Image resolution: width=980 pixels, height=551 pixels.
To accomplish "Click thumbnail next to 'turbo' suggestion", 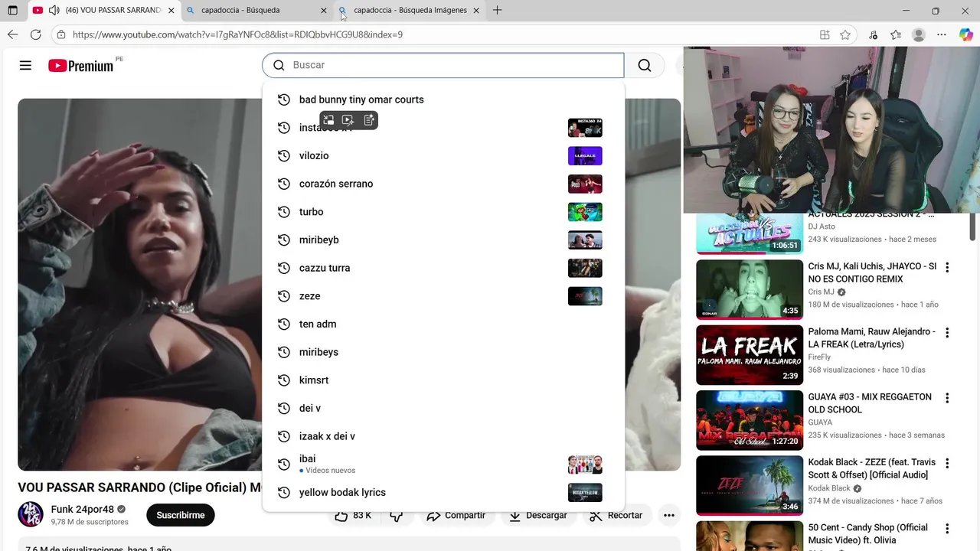I will pyautogui.click(x=585, y=212).
